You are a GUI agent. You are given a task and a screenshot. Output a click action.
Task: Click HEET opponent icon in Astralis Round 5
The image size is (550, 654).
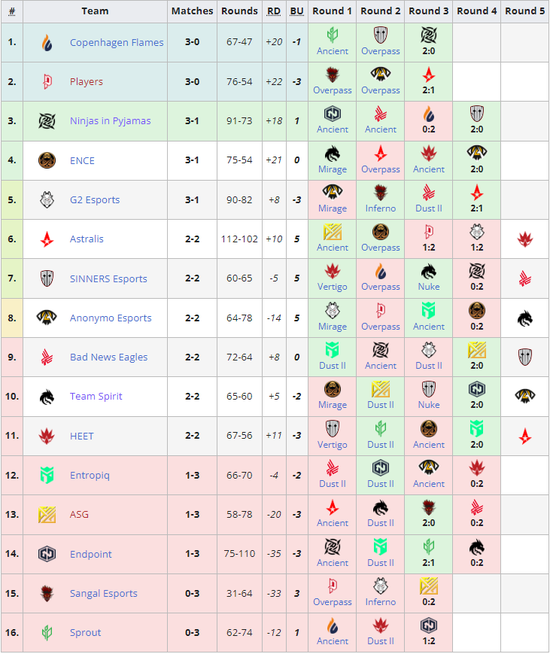pos(525,239)
